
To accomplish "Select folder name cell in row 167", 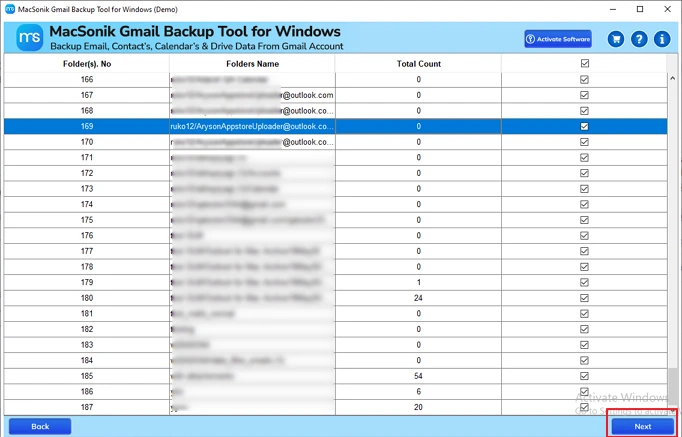I will coord(252,95).
